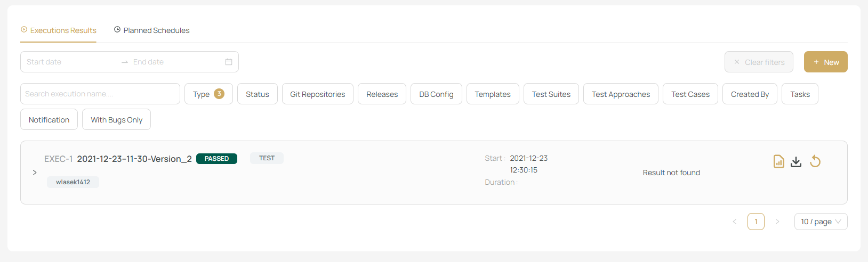This screenshot has height=262, width=868.
Task: Switch to the Planned Schedules tab
Action: point(152,30)
